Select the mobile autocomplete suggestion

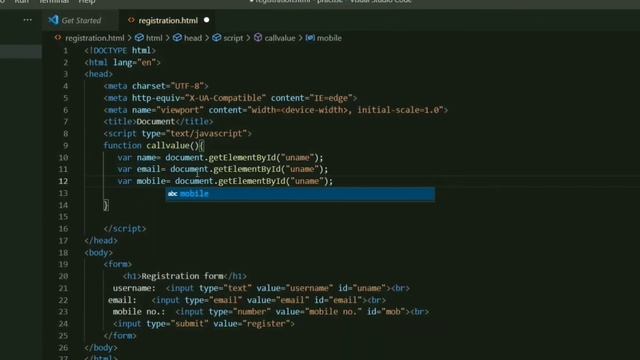coord(300,194)
